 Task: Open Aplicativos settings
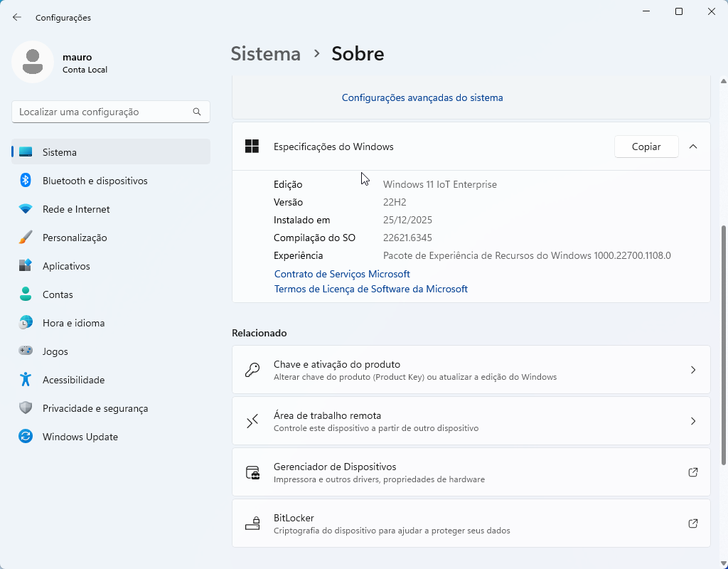(x=111, y=266)
